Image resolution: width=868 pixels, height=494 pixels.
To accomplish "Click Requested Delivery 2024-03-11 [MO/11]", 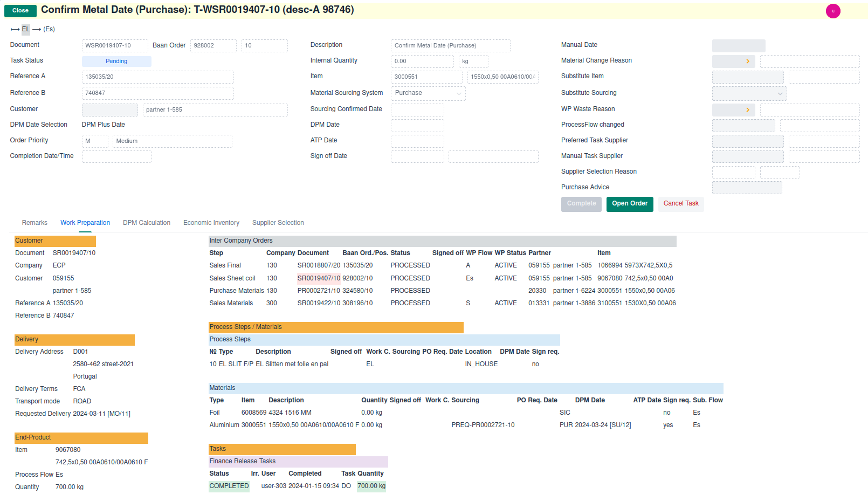I will pyautogui.click(x=101, y=414).
